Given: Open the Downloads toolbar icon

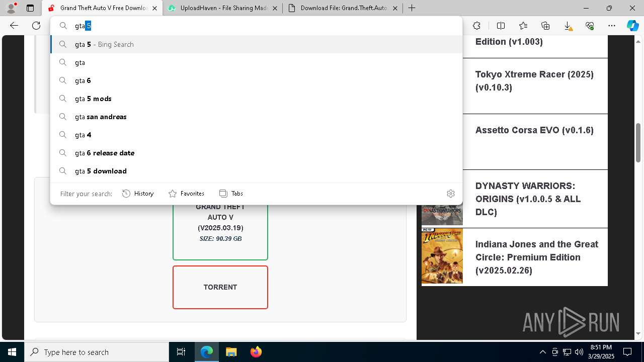Looking at the screenshot, I should pyautogui.click(x=568, y=26).
